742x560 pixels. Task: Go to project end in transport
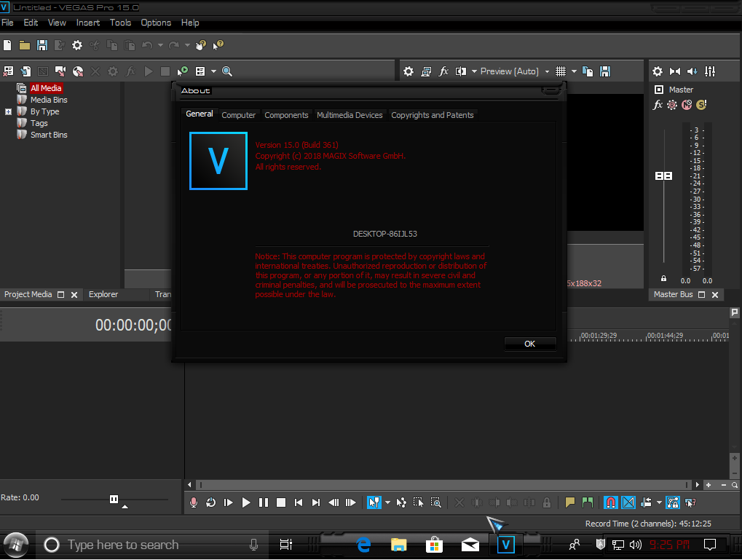point(316,502)
